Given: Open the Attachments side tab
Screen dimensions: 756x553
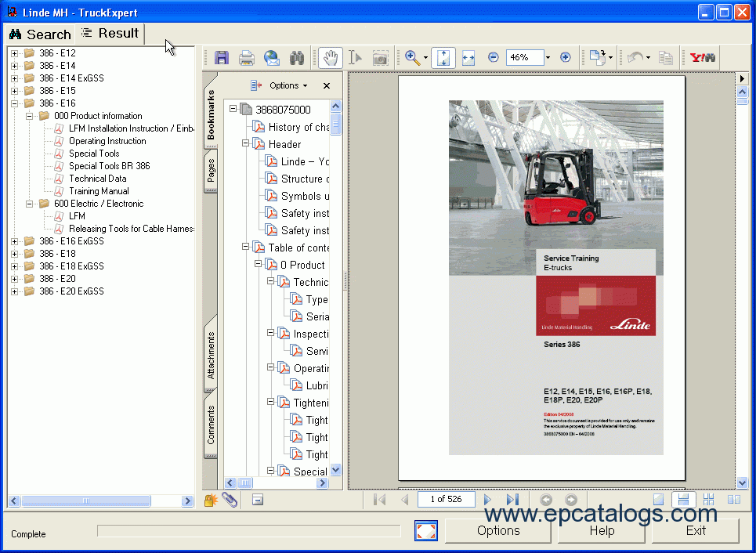Looking at the screenshot, I should (x=211, y=356).
